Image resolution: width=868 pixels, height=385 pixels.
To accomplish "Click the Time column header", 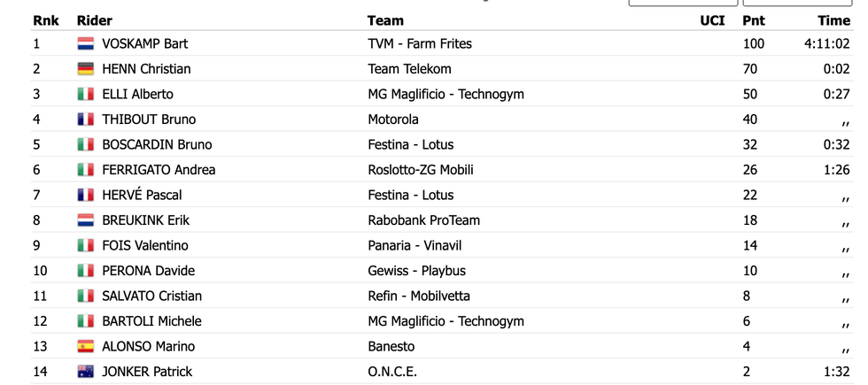I will 833,21.
